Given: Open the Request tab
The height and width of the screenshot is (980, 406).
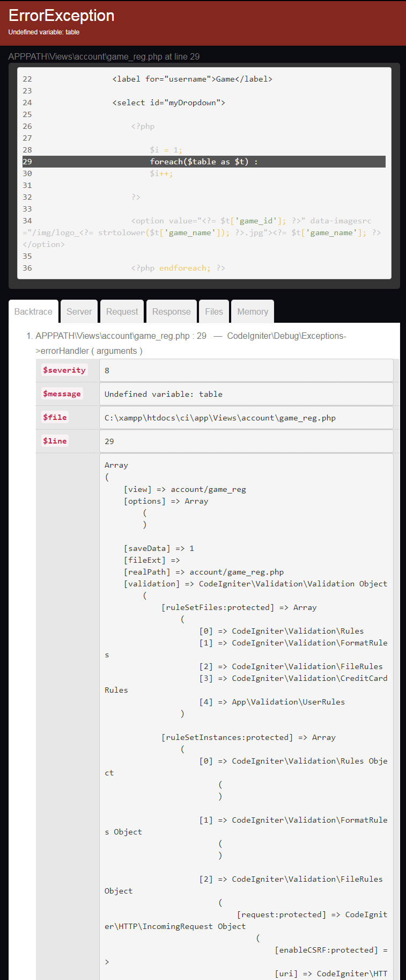Looking at the screenshot, I should point(122,311).
